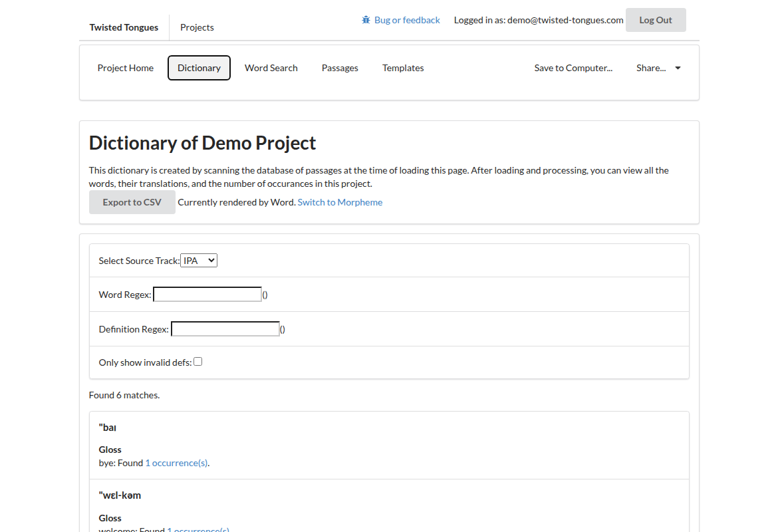Export the dictionary to CSV

(132, 202)
